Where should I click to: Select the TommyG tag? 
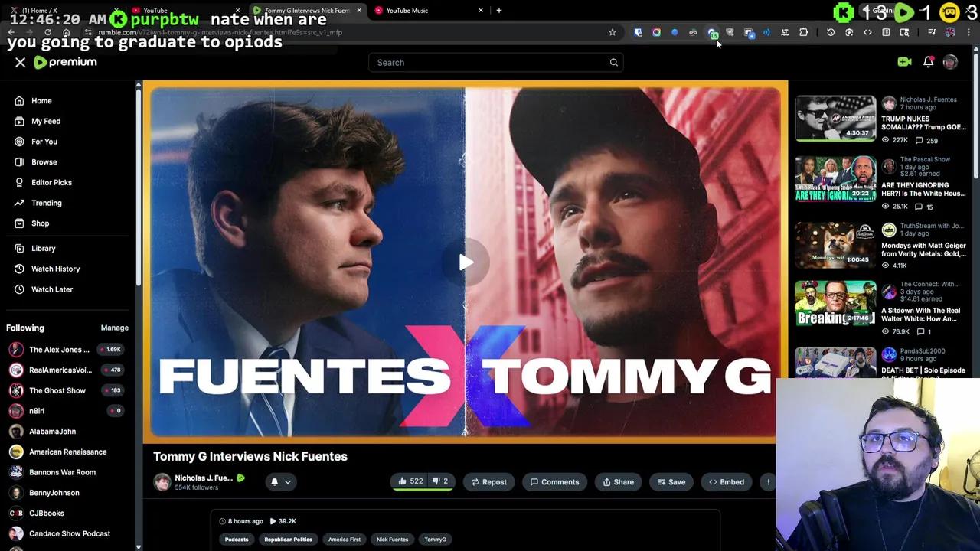tap(435, 540)
